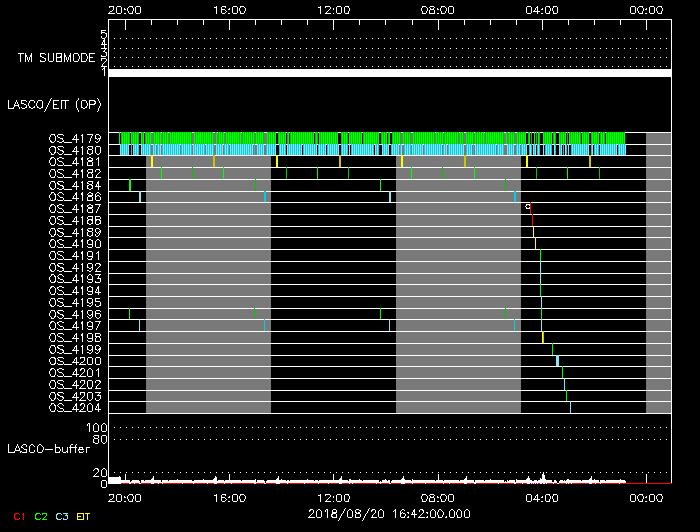The width and height of the screenshot is (700, 532).
Task: Click the OS_4187 row label
Action: (75, 209)
